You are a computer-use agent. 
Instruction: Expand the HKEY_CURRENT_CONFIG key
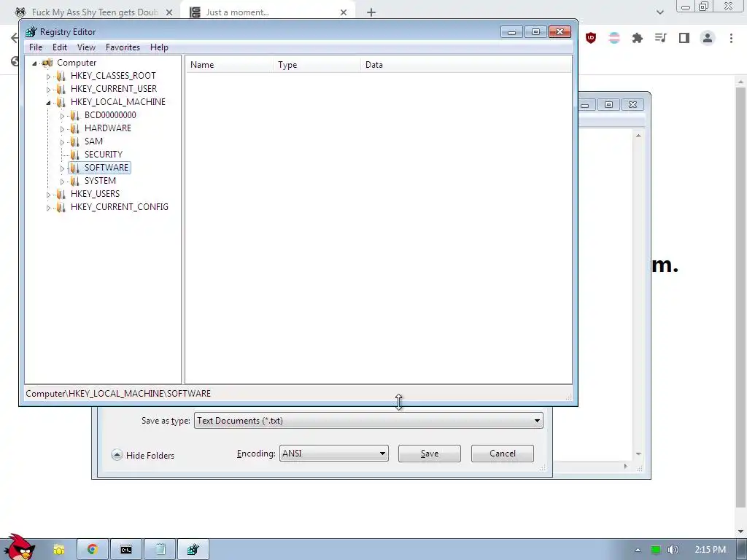coord(48,208)
